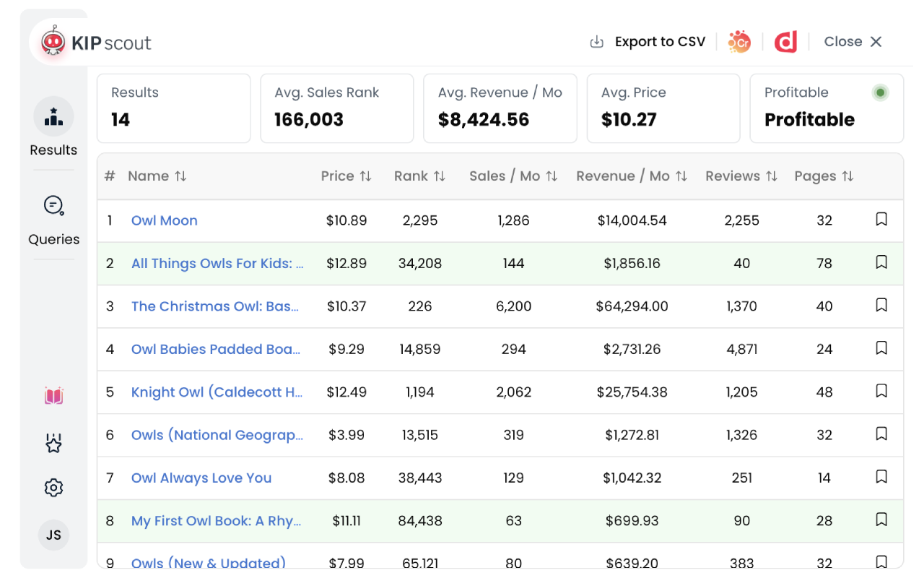This screenshot has width=924, height=578.
Task: Open the pink book icon in sidebar
Action: click(53, 396)
